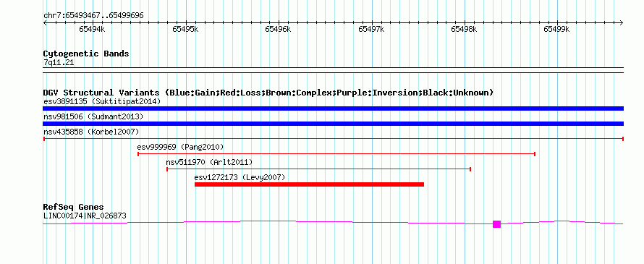Viewport: 644px width, 264px height.
Task: Click the nsv981506 (Sudmant2013) label
Action: point(93,117)
